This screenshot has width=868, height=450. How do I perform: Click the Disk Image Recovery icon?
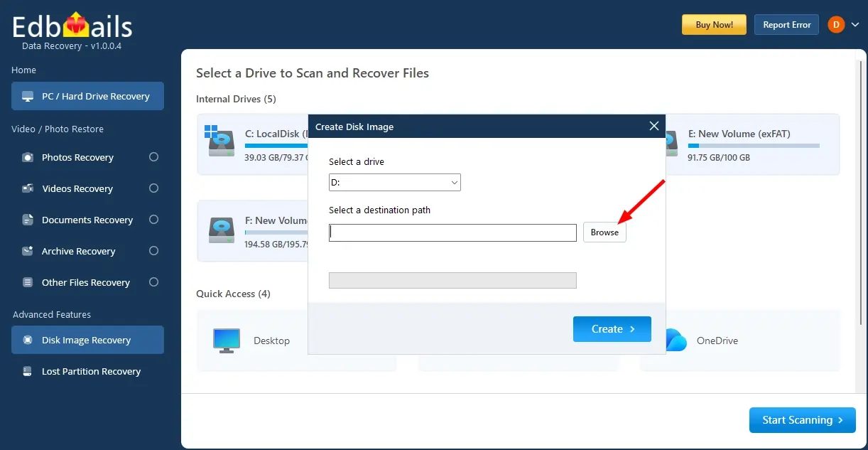pos(28,340)
